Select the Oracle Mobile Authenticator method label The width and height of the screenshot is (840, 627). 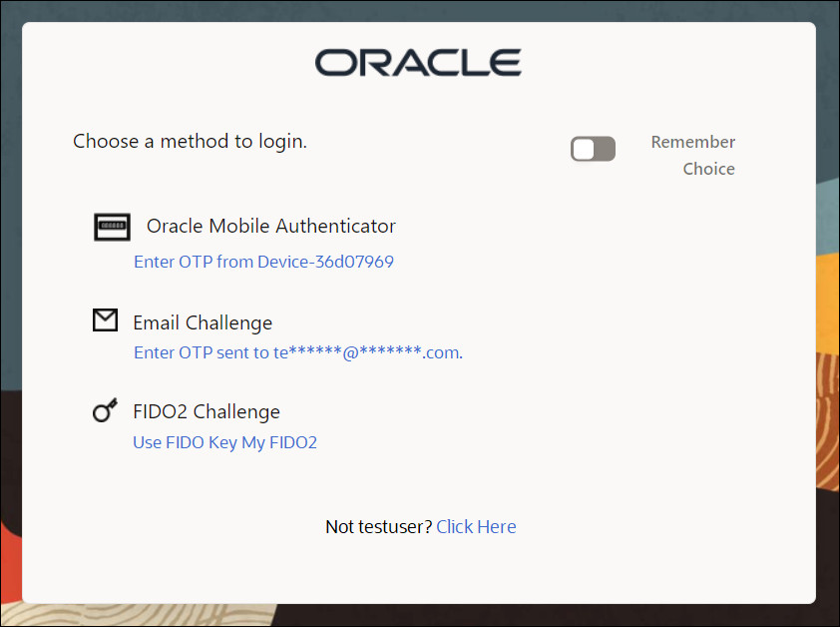tap(270, 226)
